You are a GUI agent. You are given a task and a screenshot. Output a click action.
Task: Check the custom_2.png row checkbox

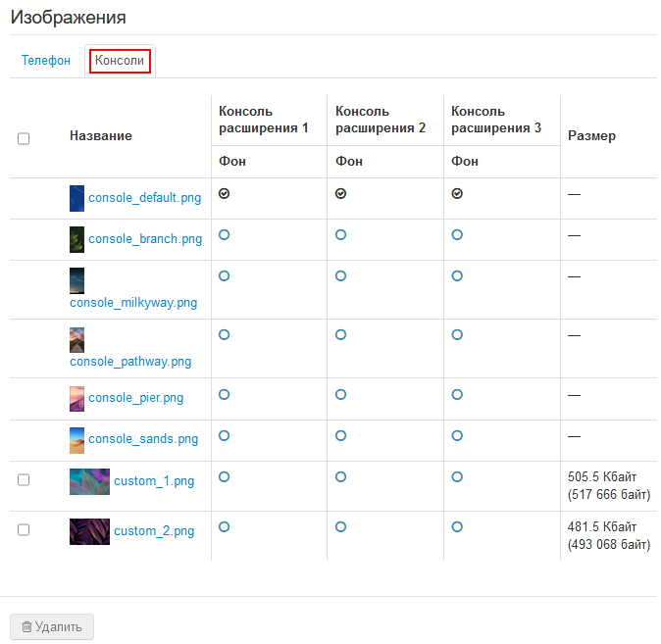click(24, 530)
